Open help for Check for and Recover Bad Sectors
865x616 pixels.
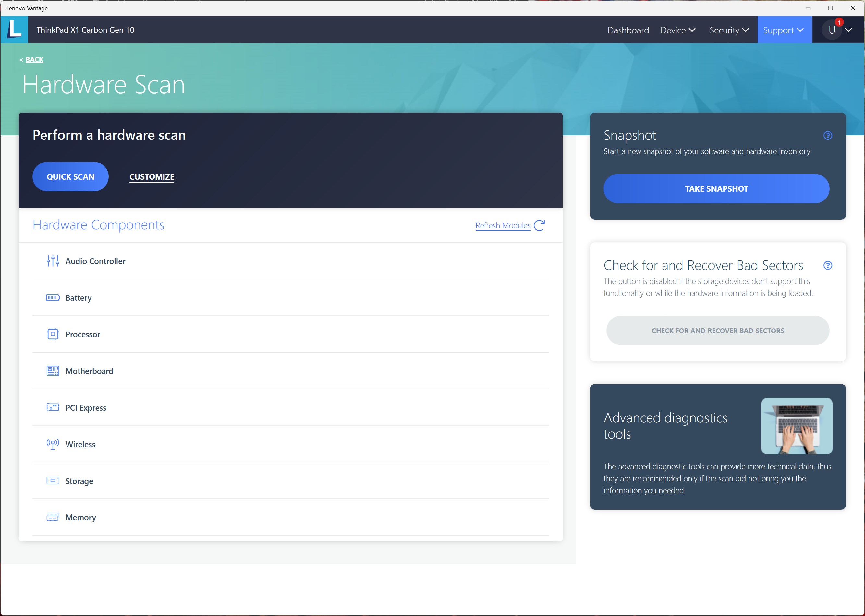827,266
